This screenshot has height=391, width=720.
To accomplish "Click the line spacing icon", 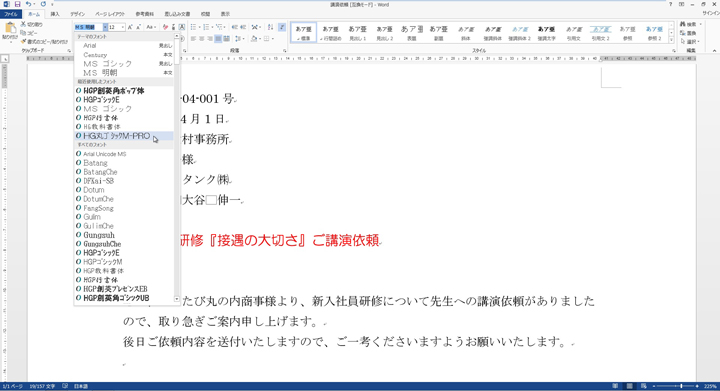I will (239, 39).
